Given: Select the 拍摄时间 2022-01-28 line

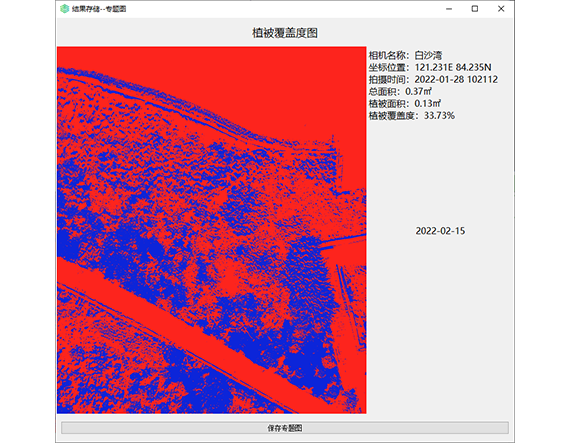Looking at the screenshot, I should point(433,79).
